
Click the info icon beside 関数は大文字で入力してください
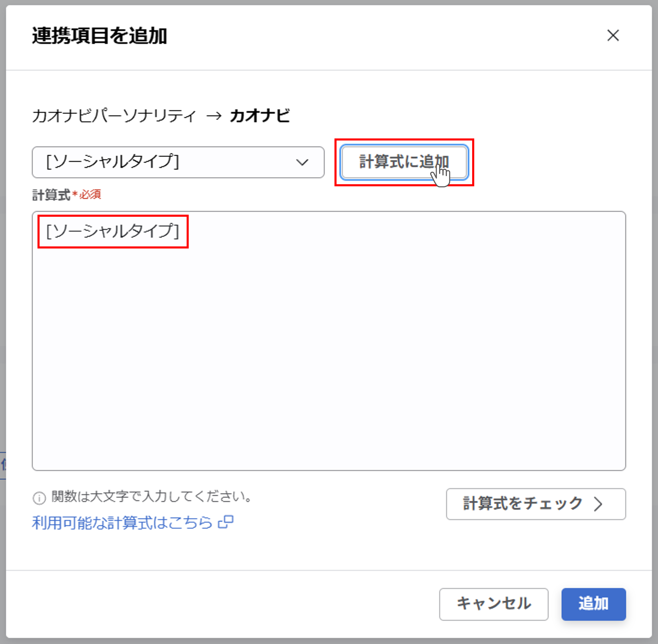39,498
